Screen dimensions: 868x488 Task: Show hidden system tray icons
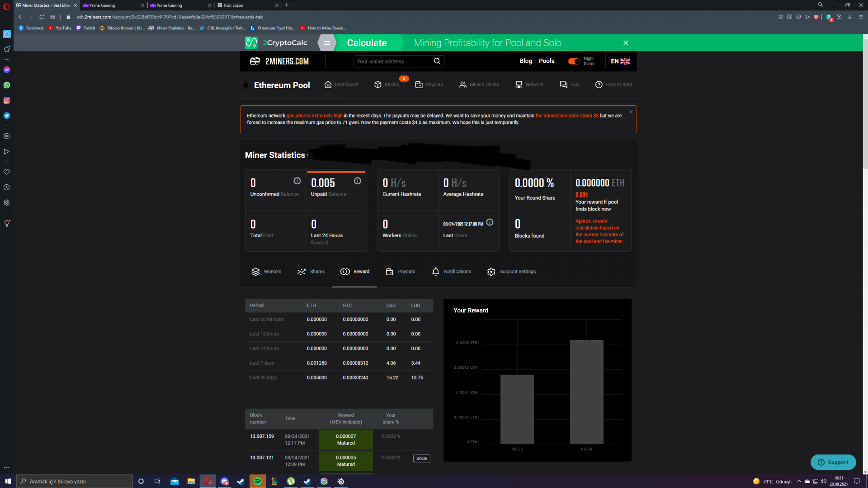[x=799, y=481]
